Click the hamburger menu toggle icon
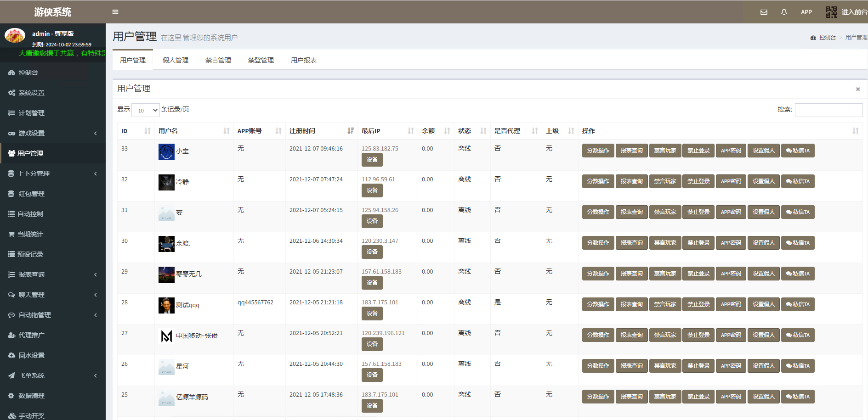868x420 pixels. 115,12
